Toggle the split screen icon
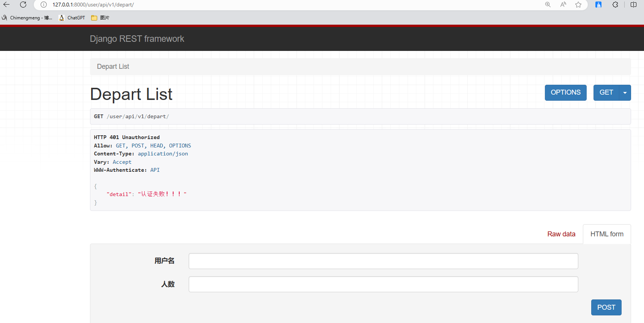Image resolution: width=644 pixels, height=323 pixels. tap(633, 5)
